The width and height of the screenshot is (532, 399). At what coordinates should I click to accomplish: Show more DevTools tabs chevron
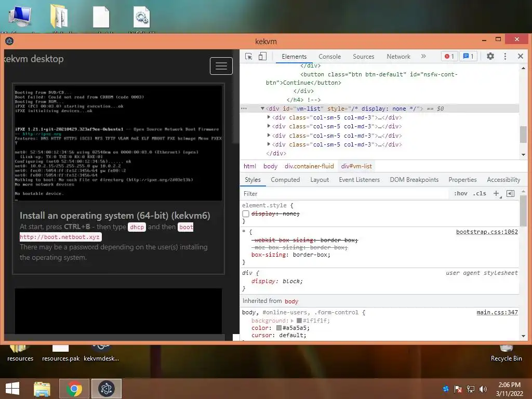point(423,56)
